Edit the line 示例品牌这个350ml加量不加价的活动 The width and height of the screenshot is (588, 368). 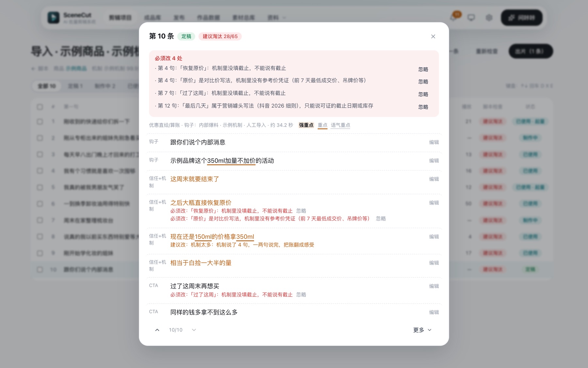434,161
